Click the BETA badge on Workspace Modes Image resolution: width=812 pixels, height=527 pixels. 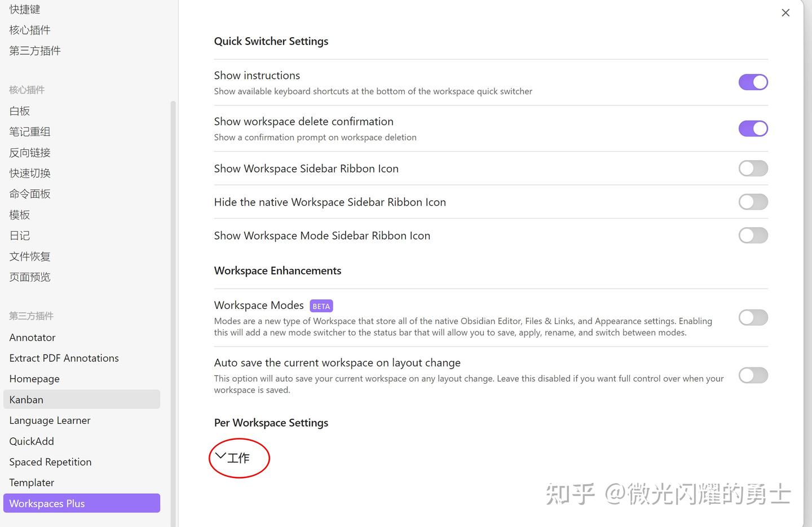point(321,305)
